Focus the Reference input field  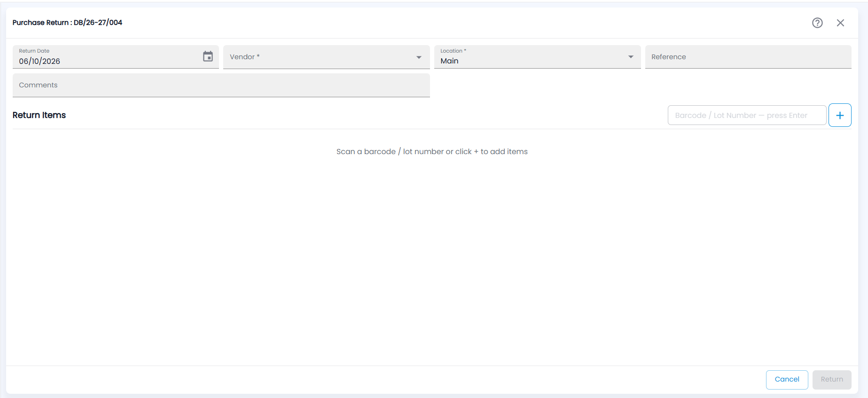tap(748, 57)
